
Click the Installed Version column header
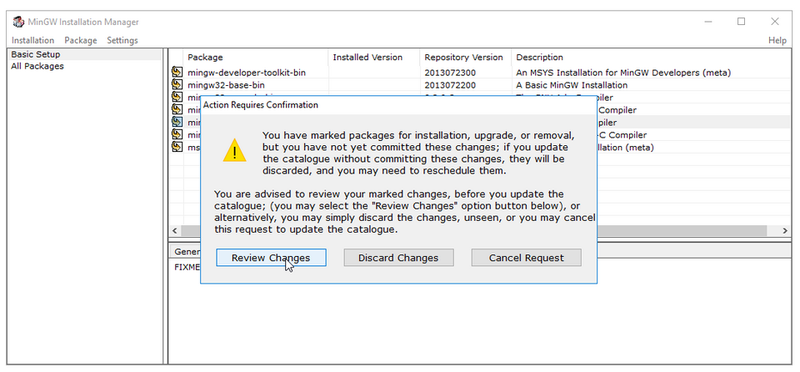pos(374,57)
